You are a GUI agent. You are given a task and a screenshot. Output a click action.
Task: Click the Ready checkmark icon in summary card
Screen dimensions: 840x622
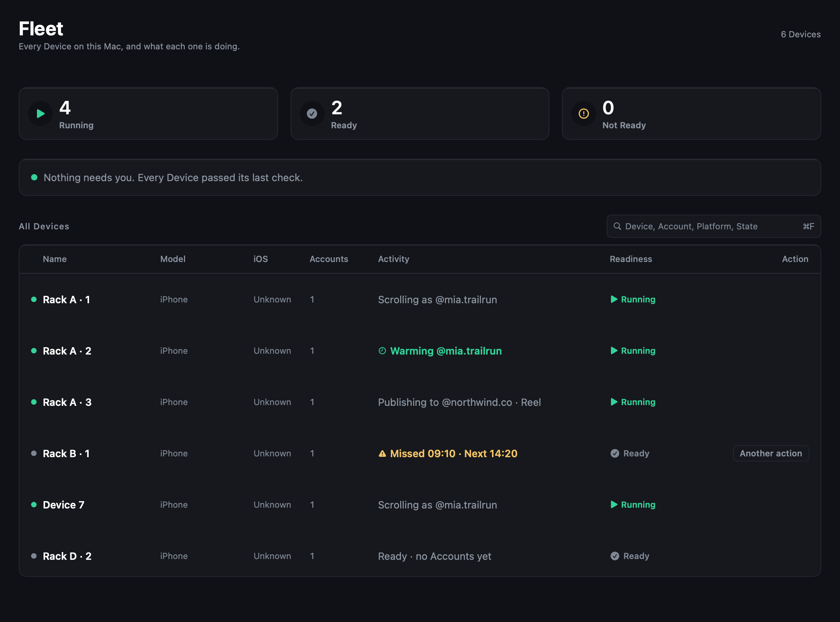point(312,114)
